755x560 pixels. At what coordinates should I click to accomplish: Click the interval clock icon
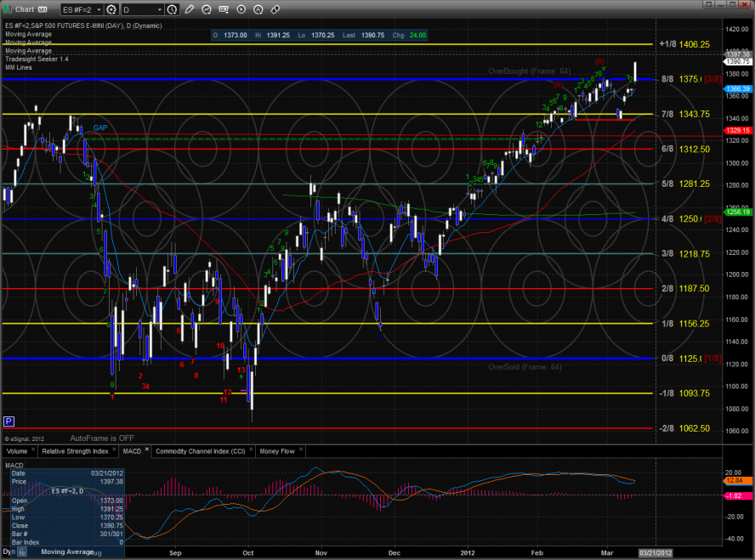pos(171,9)
